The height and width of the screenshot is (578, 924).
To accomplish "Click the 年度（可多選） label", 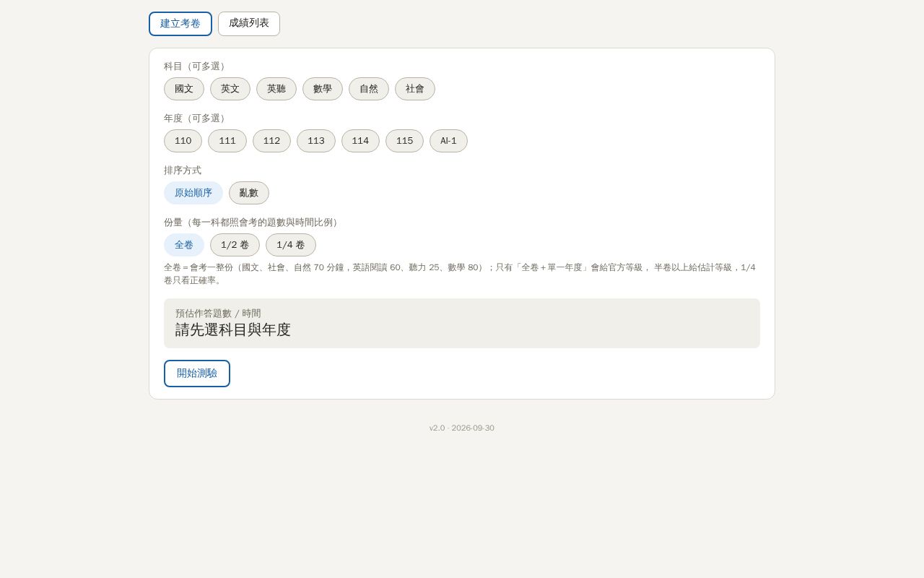I will pyautogui.click(x=196, y=118).
